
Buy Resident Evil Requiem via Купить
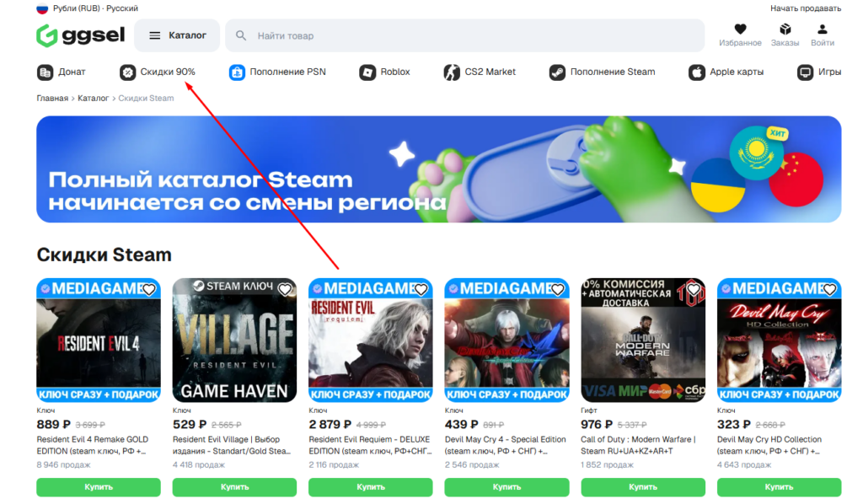pos(371,487)
